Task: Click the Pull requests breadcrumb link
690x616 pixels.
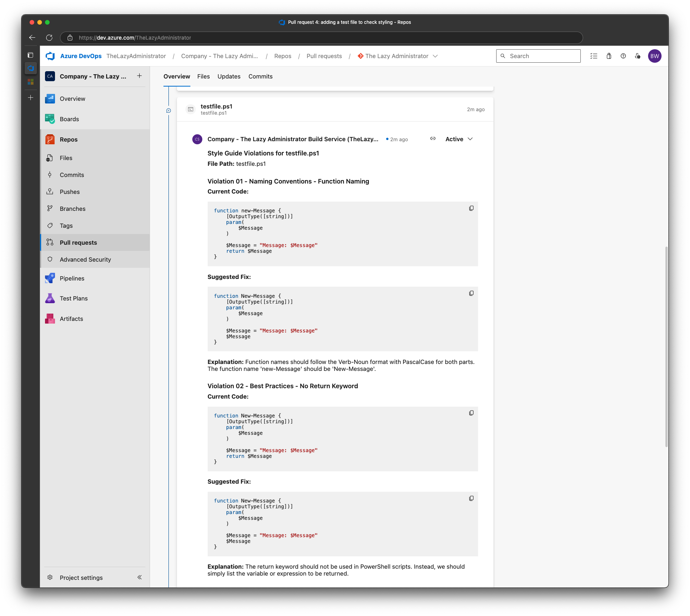Action: pyautogui.click(x=324, y=56)
